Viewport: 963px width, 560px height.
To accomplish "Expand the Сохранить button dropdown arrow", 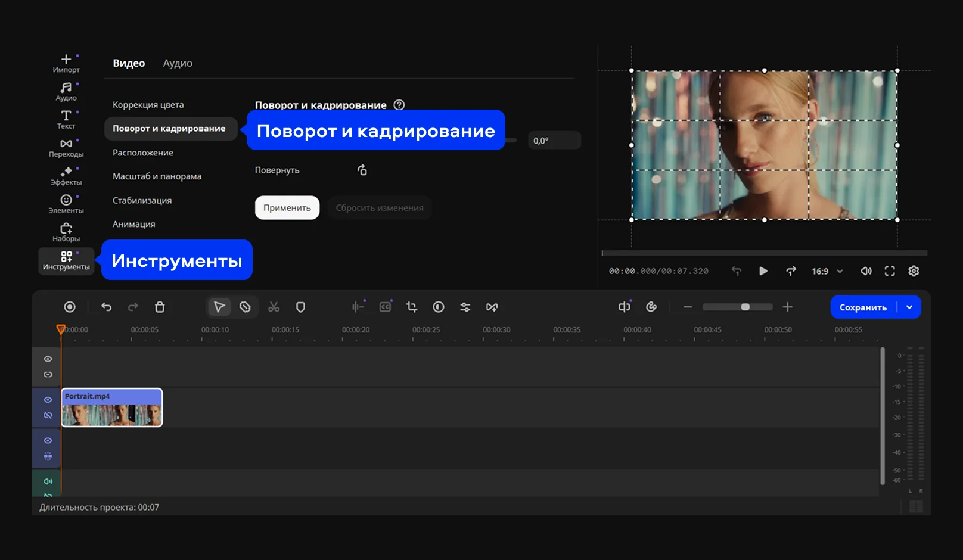I will pos(909,307).
